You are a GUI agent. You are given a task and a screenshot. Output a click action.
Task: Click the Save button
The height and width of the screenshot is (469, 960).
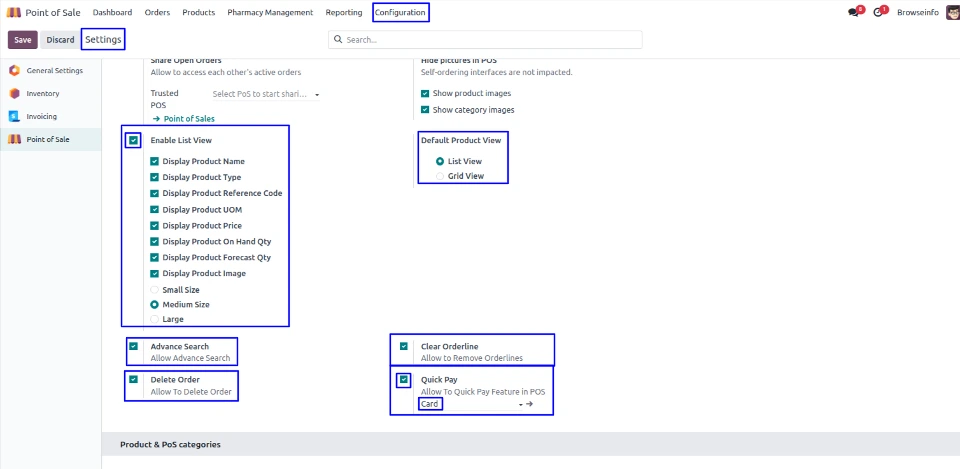[23, 40]
